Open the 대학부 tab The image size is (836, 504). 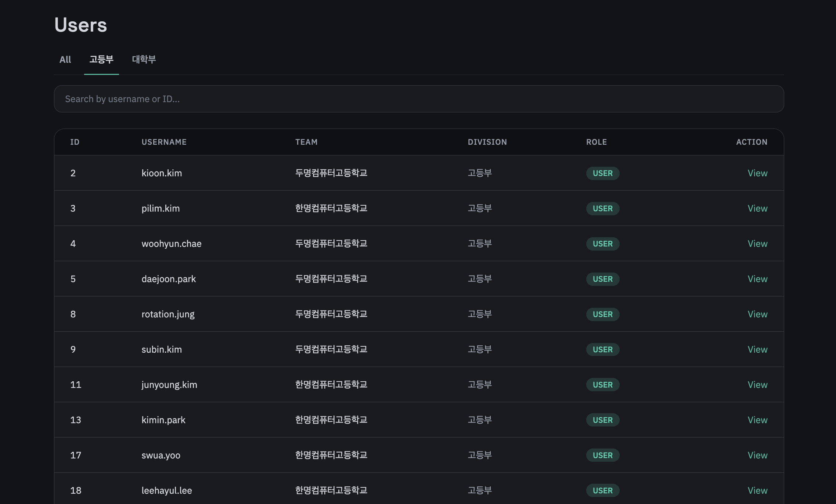click(x=144, y=60)
